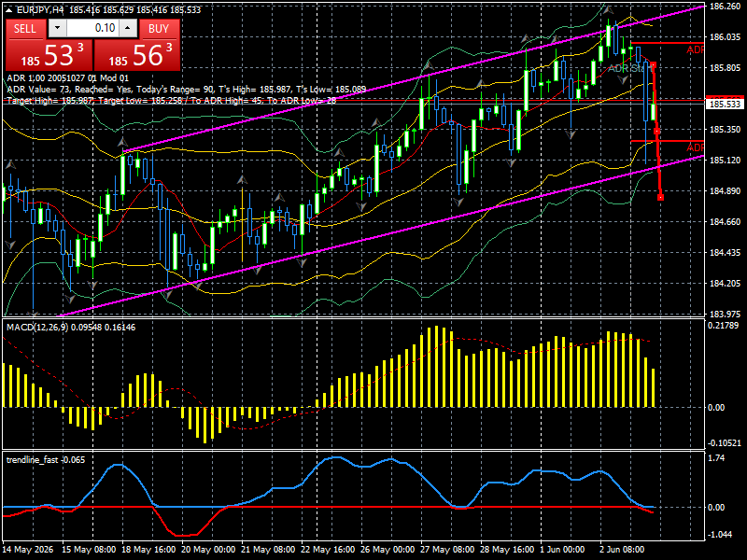The width and height of the screenshot is (747, 560).
Task: Select the 'Target High= 185.987' text line
Action: 171,100
